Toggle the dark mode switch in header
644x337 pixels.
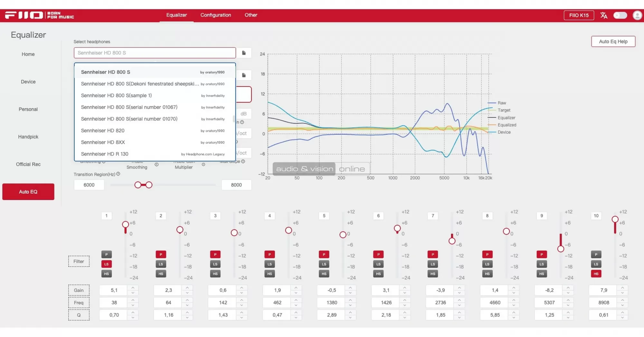[x=620, y=15]
